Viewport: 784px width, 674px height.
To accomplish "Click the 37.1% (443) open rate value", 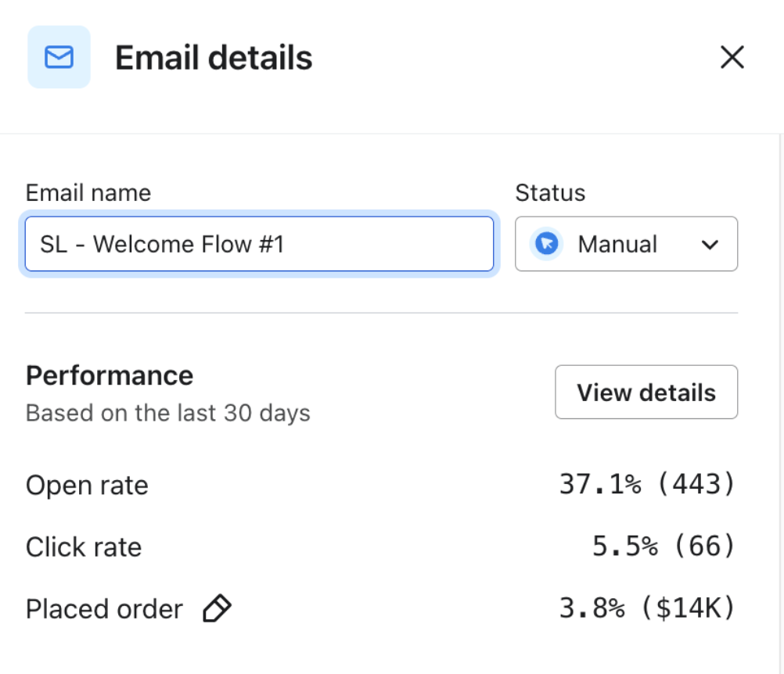I will pyautogui.click(x=647, y=485).
